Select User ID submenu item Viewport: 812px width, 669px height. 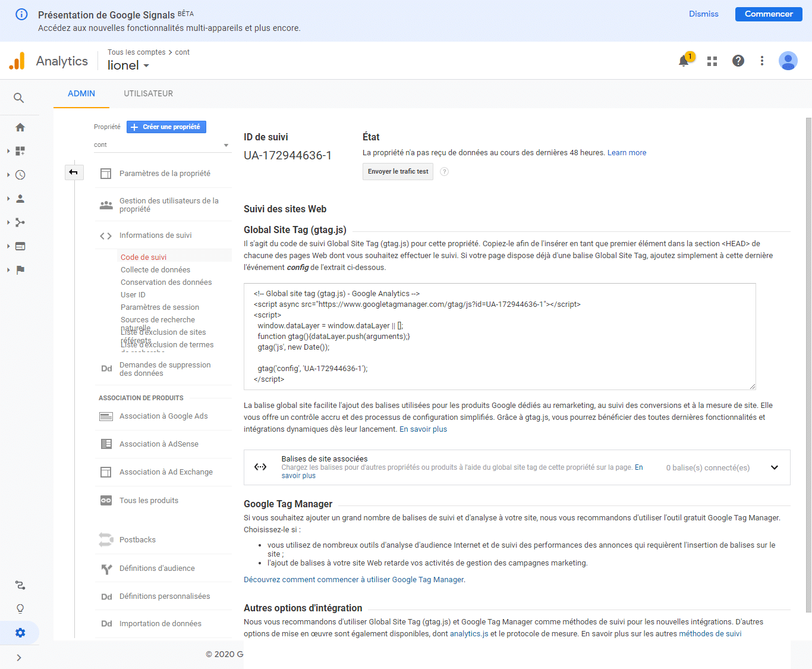[133, 294]
